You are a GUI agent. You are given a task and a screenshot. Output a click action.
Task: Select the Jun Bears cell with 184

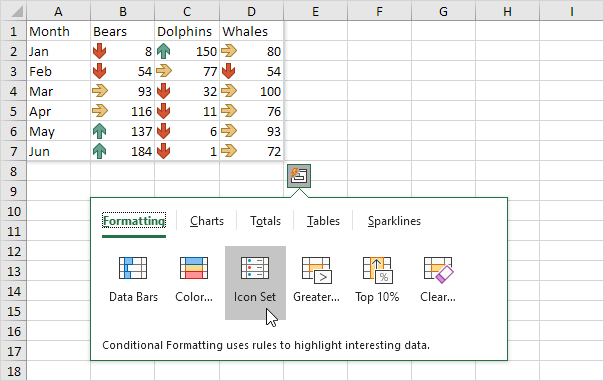click(x=122, y=151)
